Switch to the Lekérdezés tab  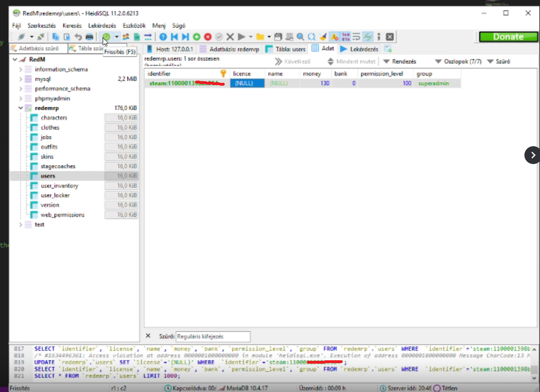pos(359,49)
